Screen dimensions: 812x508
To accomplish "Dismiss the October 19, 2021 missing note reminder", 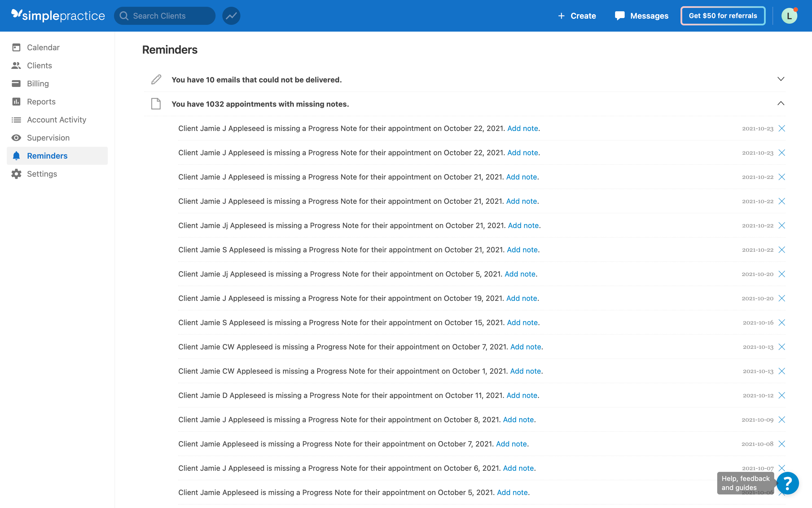I will click(782, 298).
